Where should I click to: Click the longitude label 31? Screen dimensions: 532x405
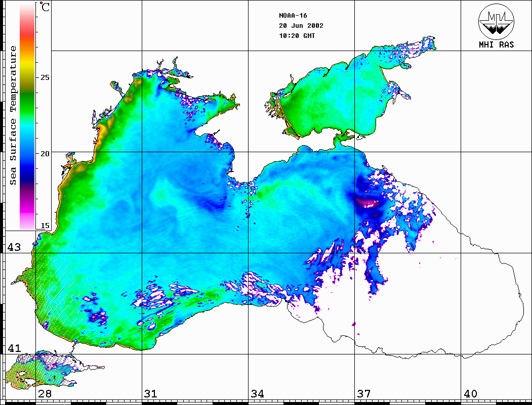coord(151,394)
